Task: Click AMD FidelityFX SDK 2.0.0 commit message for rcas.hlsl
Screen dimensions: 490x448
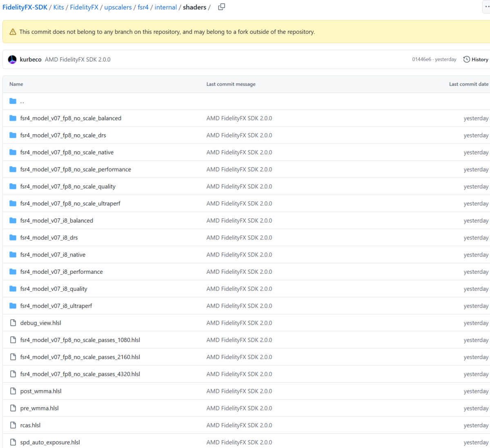Action: 239,425
